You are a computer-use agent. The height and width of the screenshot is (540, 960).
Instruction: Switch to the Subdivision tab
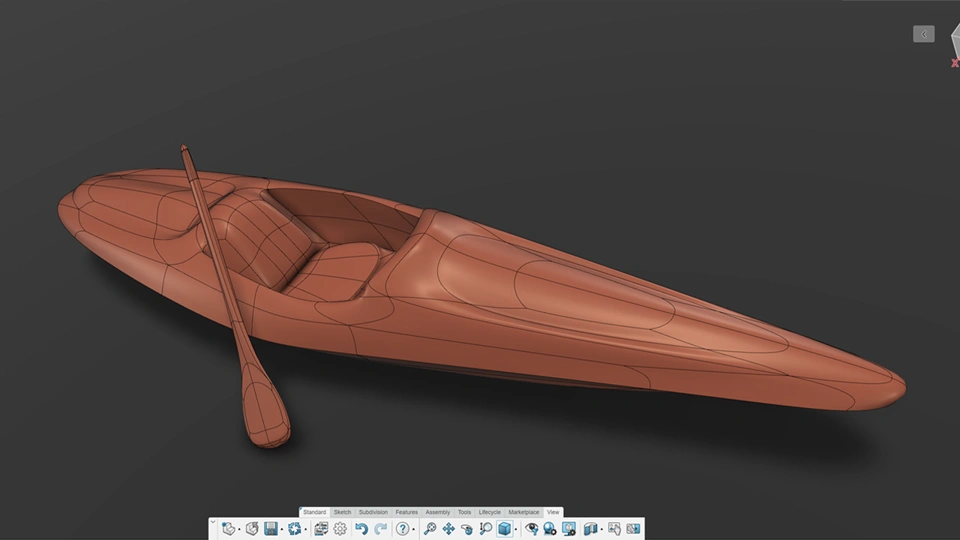pos(373,512)
